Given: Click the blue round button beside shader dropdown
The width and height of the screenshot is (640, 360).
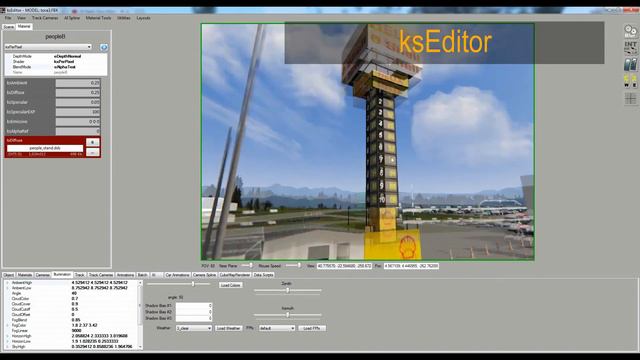Looking at the screenshot, I should click(x=104, y=47).
